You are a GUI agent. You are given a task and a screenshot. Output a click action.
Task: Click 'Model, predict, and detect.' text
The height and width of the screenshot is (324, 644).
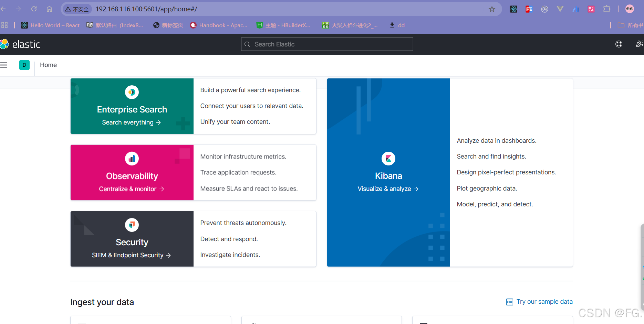coord(495,204)
